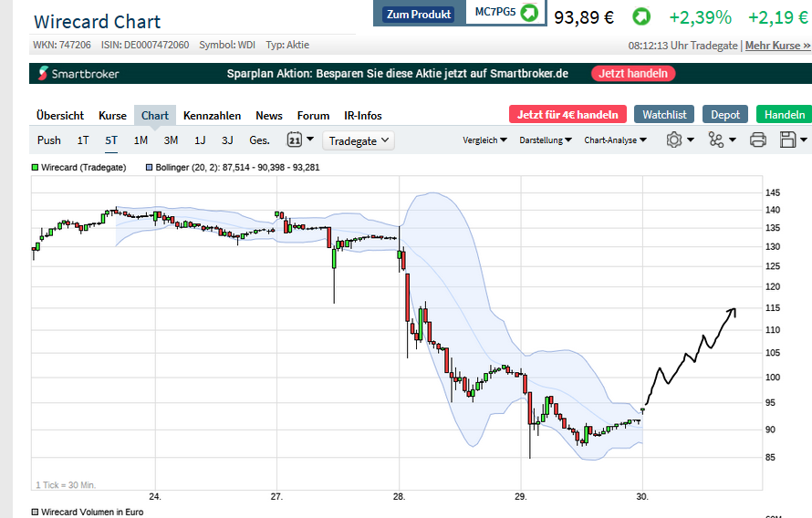Click the Wirecard Volumen legend swatch
812x518 pixels.
point(36,512)
